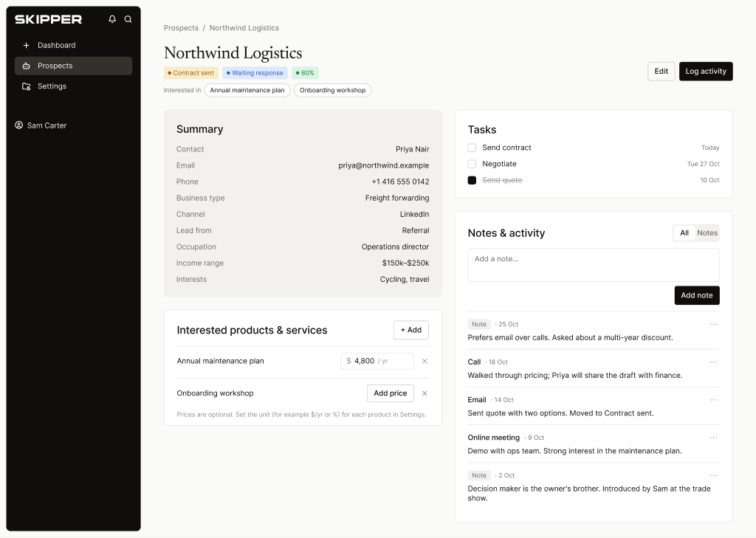Image resolution: width=756 pixels, height=538 pixels.
Task: Click the struck-through Send quote label
Action: click(x=502, y=180)
